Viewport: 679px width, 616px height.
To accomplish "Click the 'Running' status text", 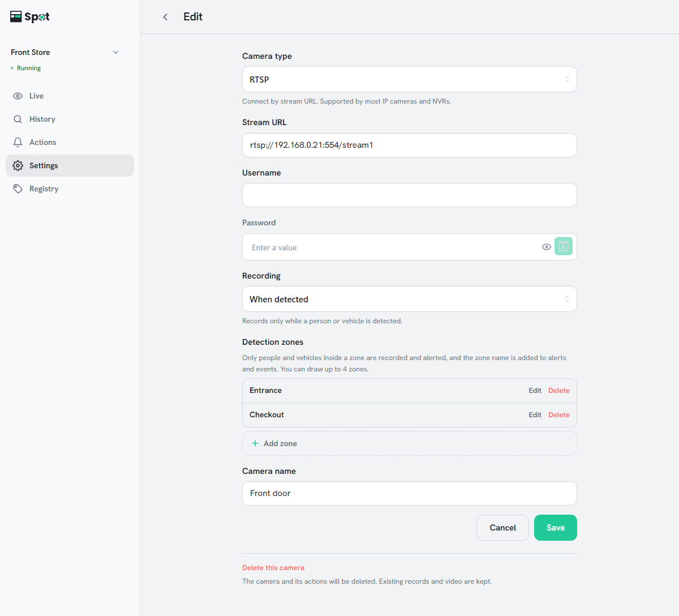I will pos(29,69).
